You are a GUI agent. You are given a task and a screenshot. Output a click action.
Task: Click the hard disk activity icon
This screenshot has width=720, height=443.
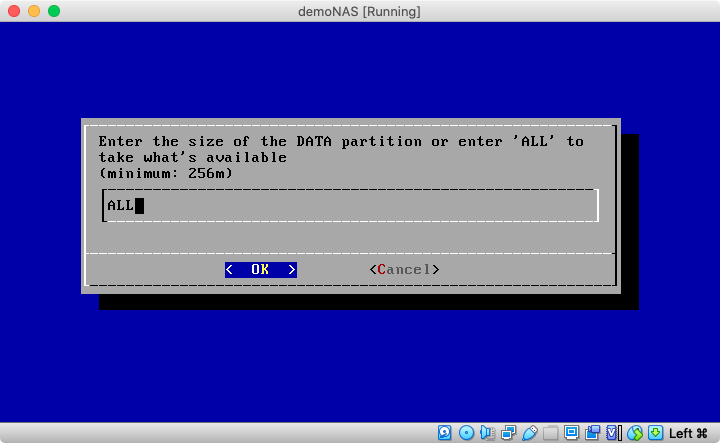point(444,433)
